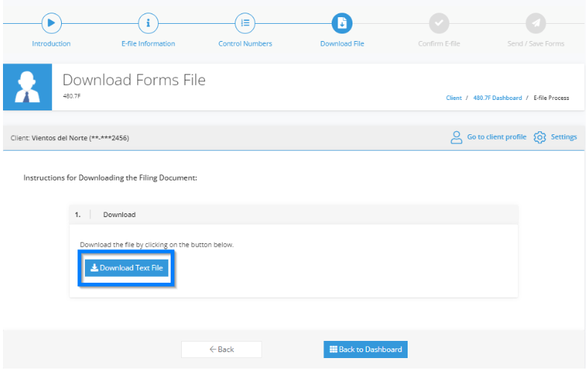Open the Settings text link
This screenshot has height=370, width=588.
[563, 137]
